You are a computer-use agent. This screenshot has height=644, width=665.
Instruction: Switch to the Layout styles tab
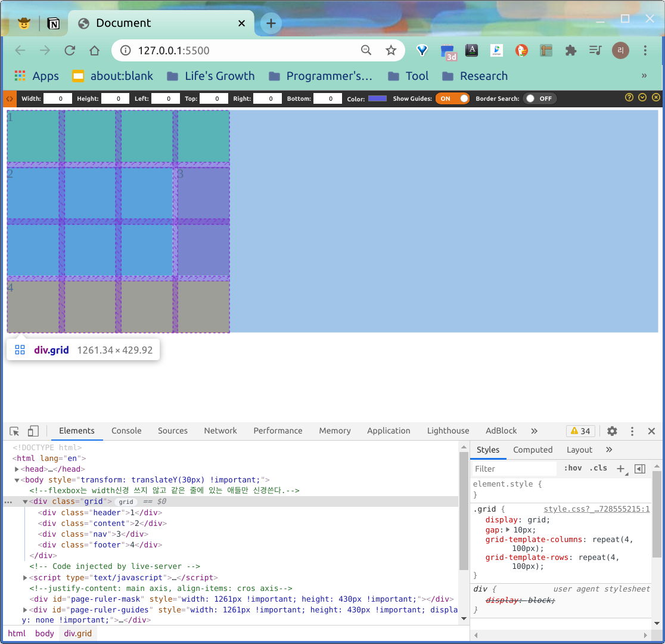(579, 450)
